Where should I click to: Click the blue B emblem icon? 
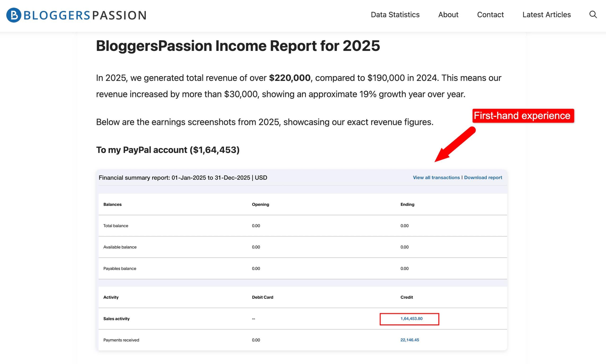pyautogui.click(x=14, y=15)
